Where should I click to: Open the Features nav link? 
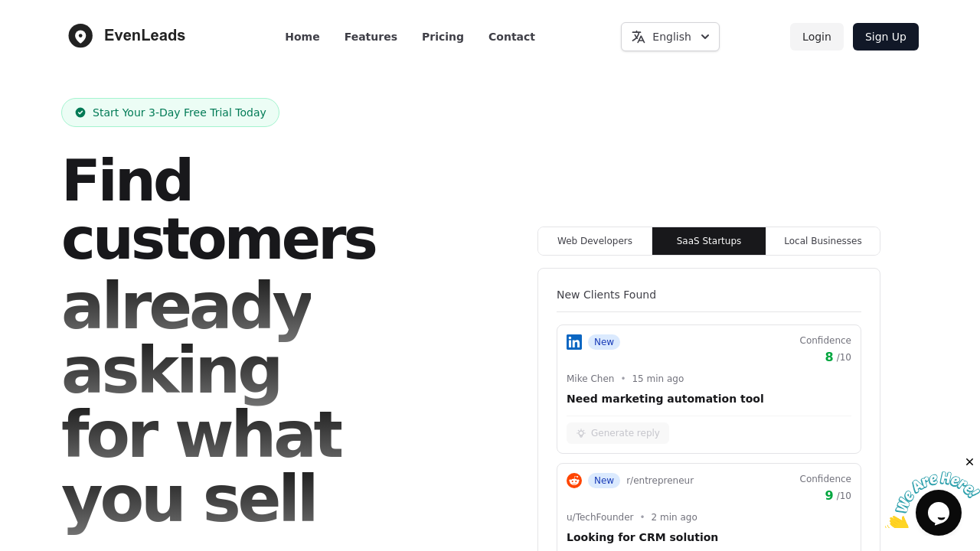click(x=371, y=37)
